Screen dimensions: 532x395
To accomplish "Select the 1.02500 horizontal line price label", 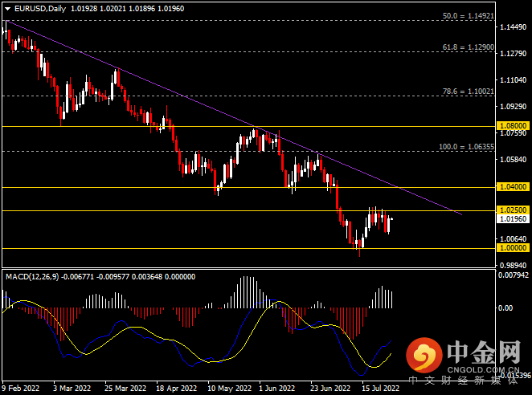I will 514,210.
